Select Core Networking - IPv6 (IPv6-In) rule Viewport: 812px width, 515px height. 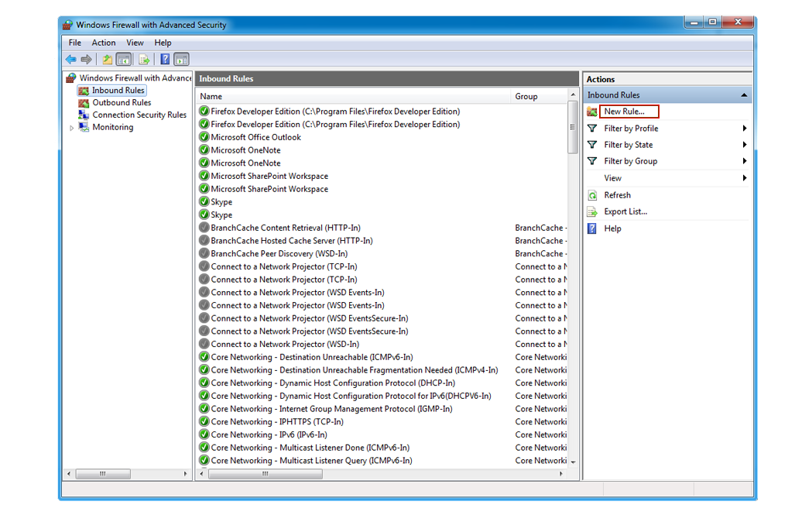tap(269, 434)
